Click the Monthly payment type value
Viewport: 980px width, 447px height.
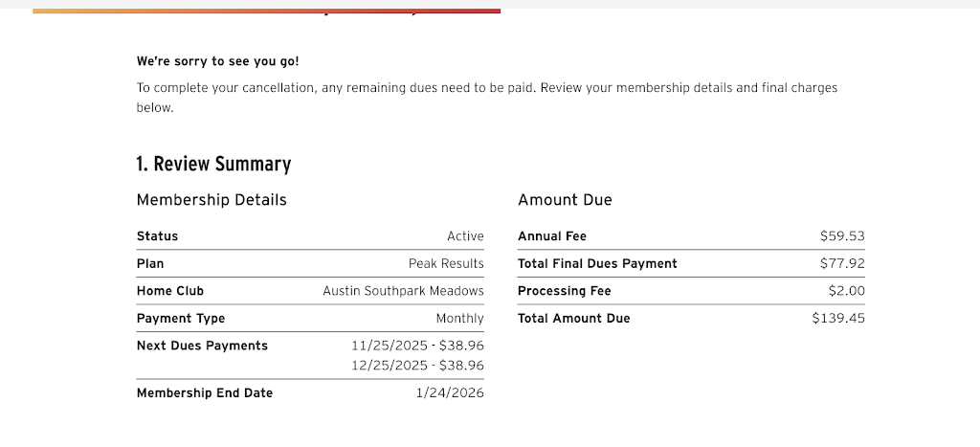[x=459, y=319]
